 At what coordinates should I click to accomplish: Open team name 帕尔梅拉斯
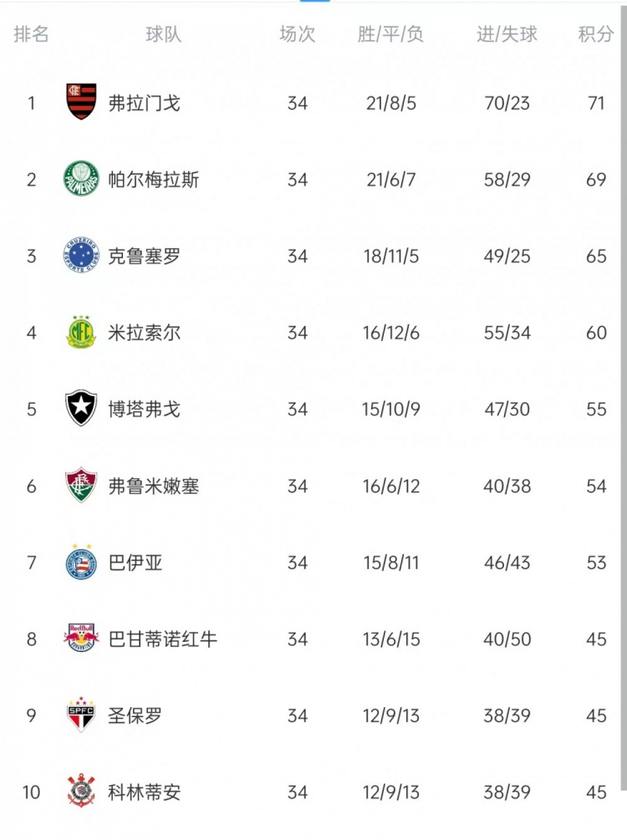tap(154, 180)
